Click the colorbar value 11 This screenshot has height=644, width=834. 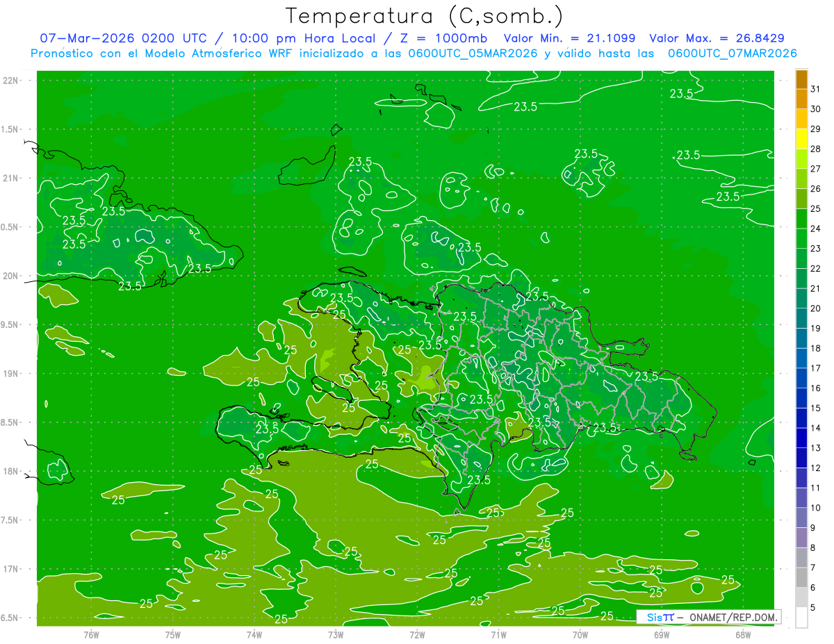[x=816, y=488]
